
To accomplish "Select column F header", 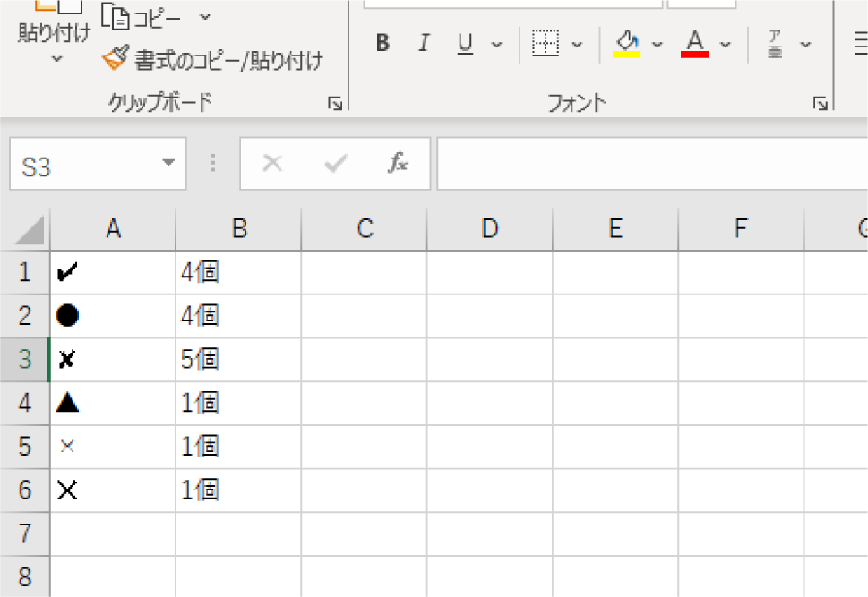I will click(x=741, y=229).
